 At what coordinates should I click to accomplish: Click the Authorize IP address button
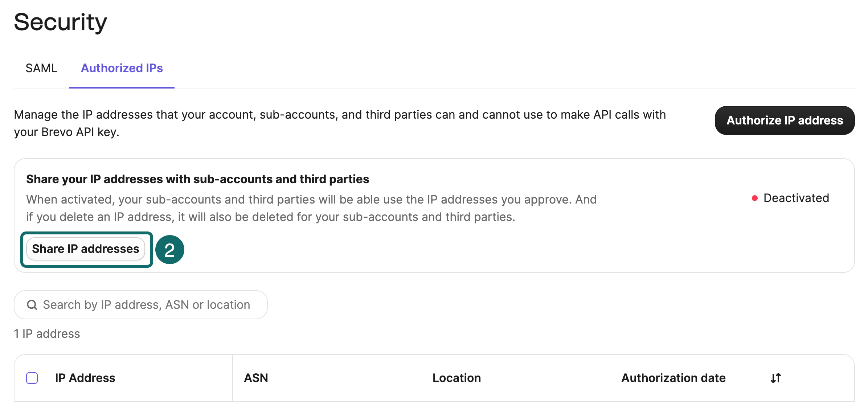pyautogui.click(x=784, y=120)
